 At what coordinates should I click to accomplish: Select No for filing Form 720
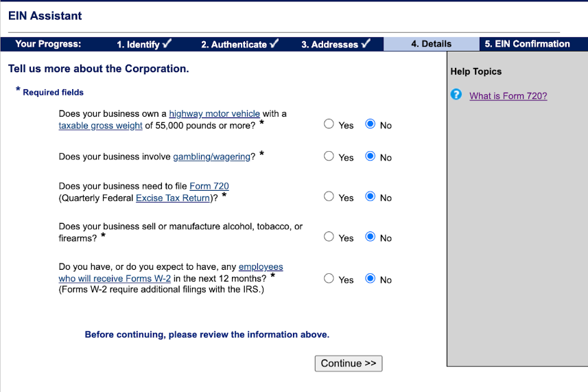[371, 197]
